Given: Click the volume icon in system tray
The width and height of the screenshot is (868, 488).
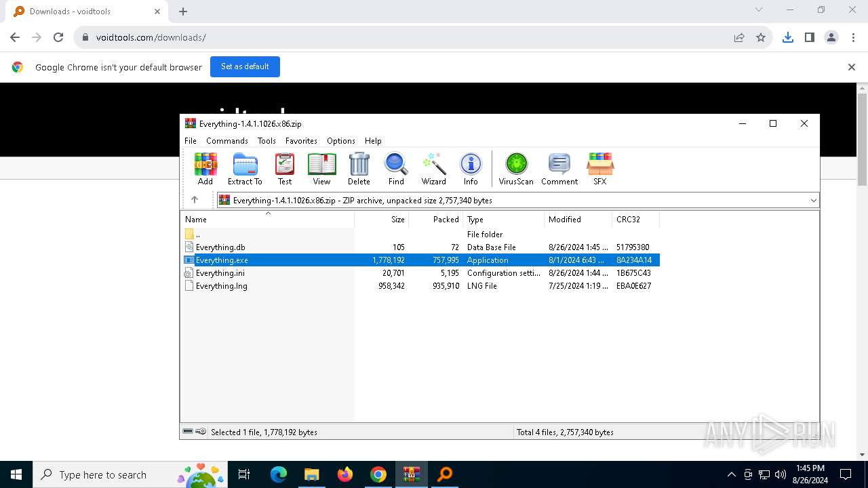Looking at the screenshot, I should point(781,474).
